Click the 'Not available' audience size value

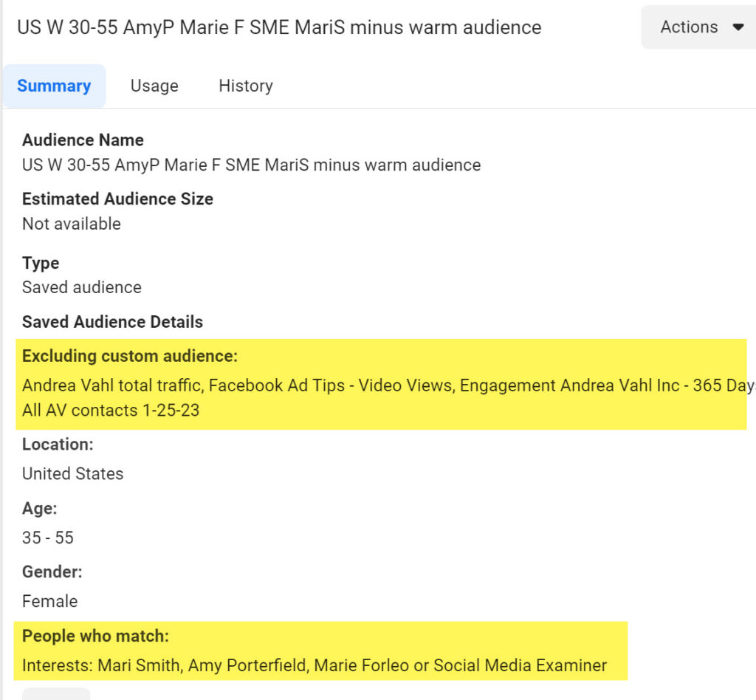tap(72, 224)
